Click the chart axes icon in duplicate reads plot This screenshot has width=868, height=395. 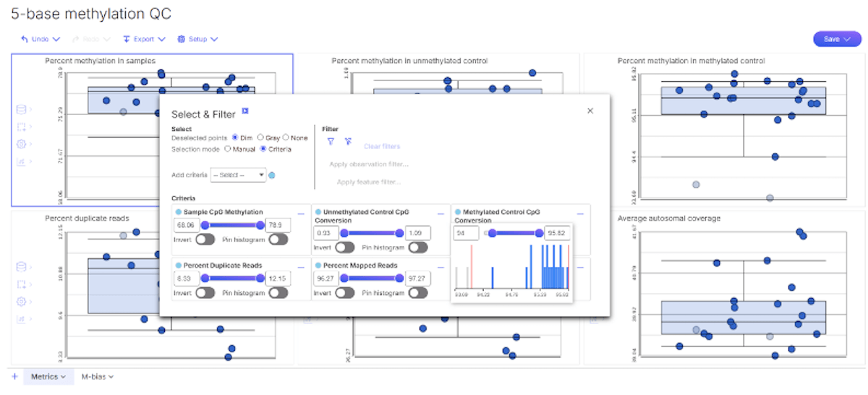point(21,318)
